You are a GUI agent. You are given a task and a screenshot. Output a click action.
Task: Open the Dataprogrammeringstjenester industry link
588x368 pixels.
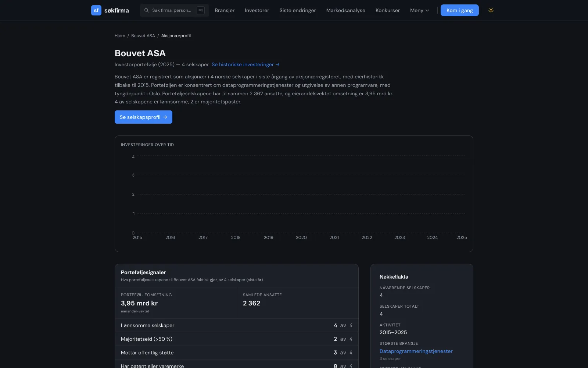(416, 351)
